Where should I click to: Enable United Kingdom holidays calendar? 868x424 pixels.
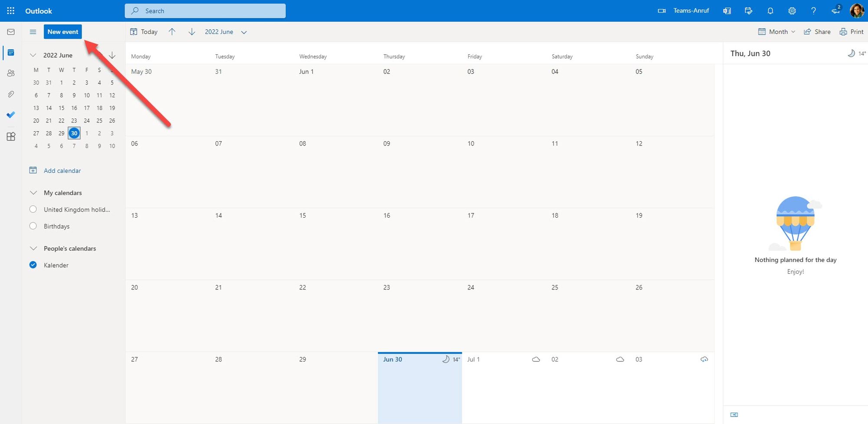[x=33, y=209]
